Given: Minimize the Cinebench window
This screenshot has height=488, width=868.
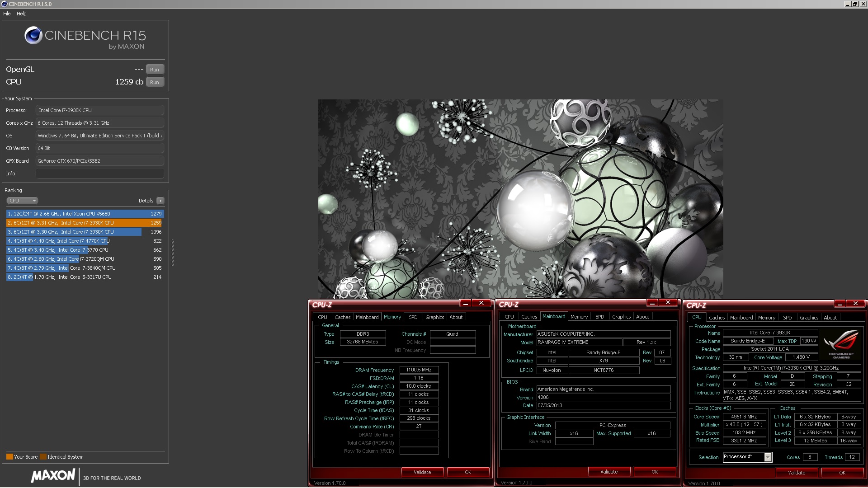Looking at the screenshot, I should click(848, 4).
